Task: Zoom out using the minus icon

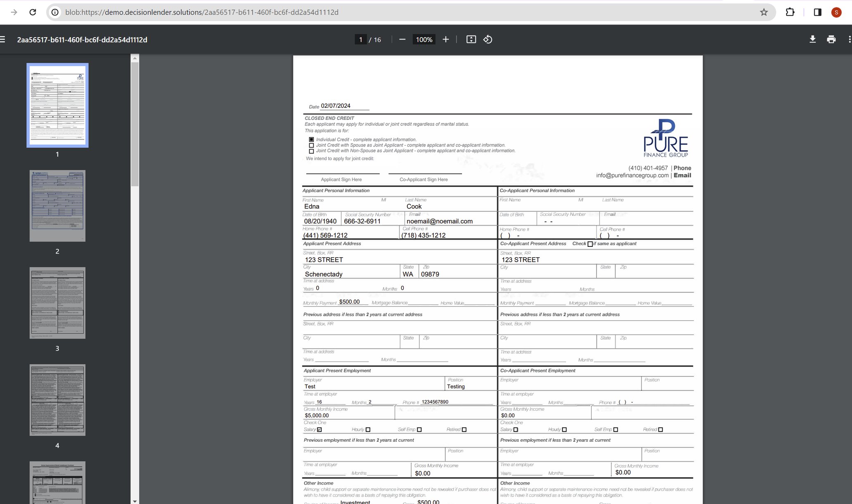Action: click(x=402, y=39)
